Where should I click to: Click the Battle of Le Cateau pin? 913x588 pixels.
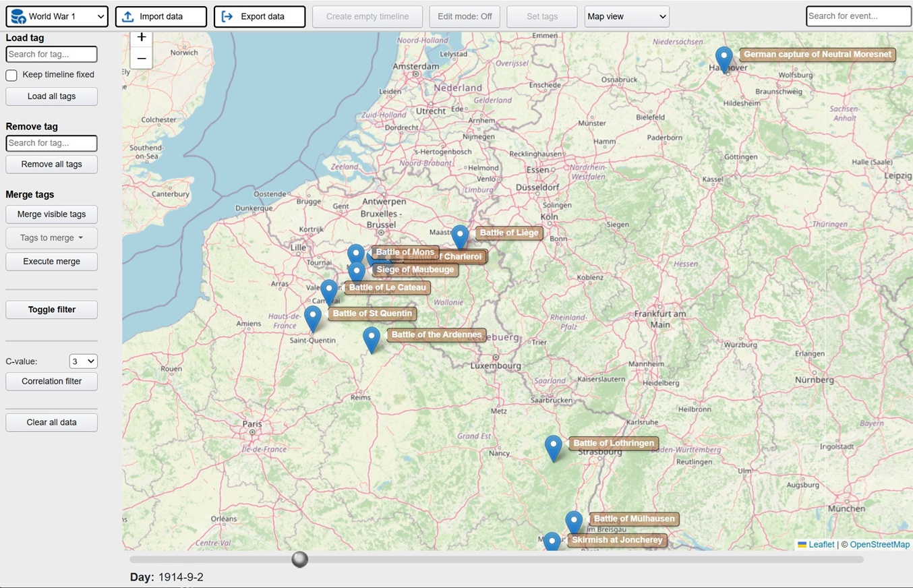(x=328, y=291)
